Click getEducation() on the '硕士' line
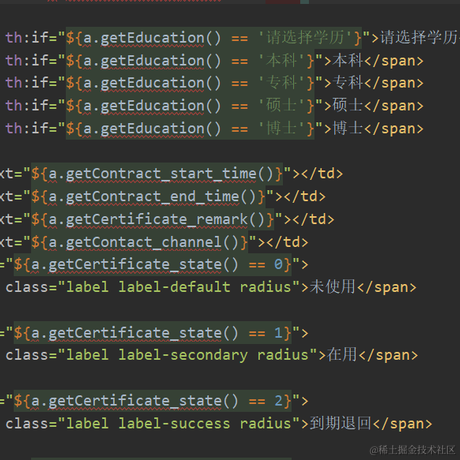 (x=160, y=106)
